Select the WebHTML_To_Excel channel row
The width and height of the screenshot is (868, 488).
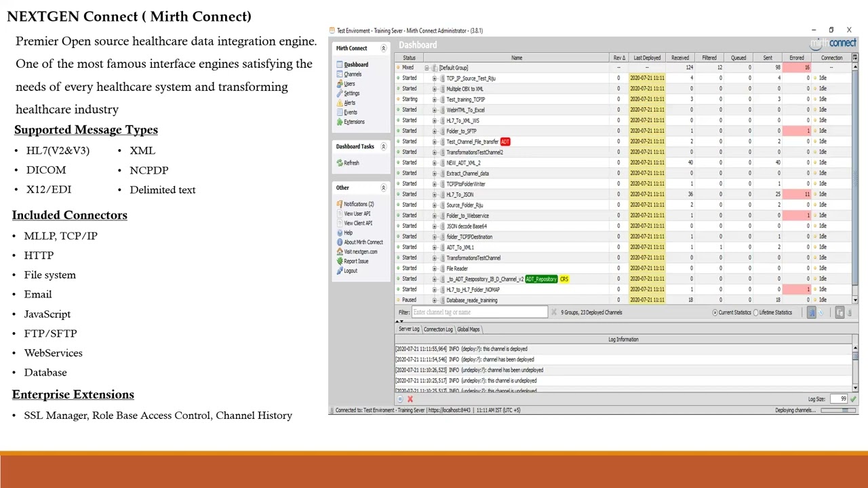click(x=623, y=110)
